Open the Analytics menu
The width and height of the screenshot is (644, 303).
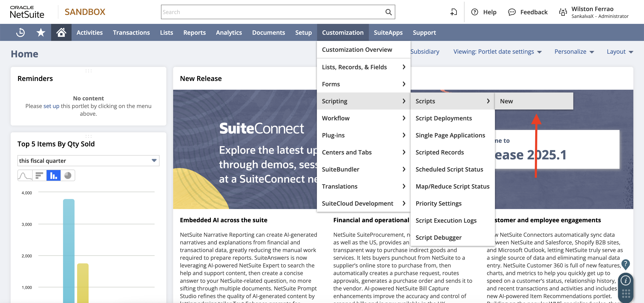point(229,33)
